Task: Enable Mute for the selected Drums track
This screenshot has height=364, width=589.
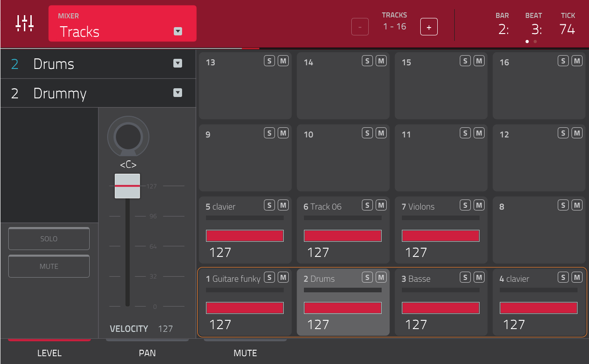Action: [49, 266]
